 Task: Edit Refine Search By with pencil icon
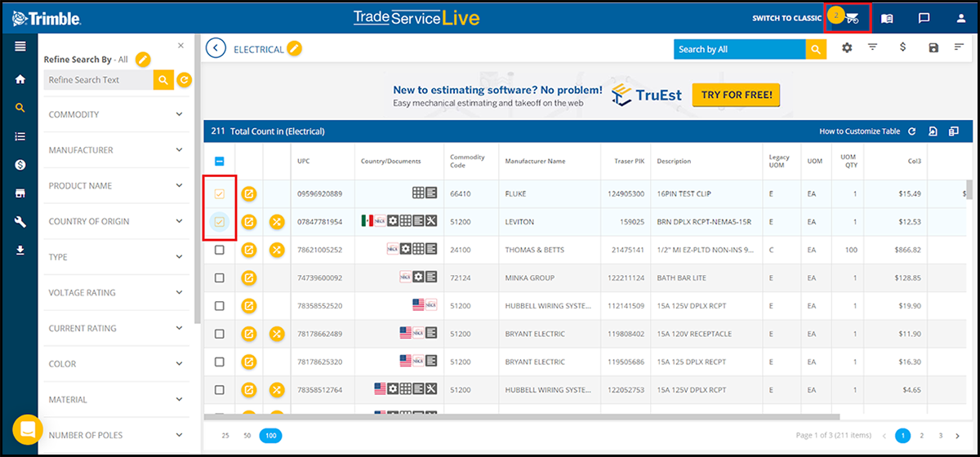tap(143, 59)
